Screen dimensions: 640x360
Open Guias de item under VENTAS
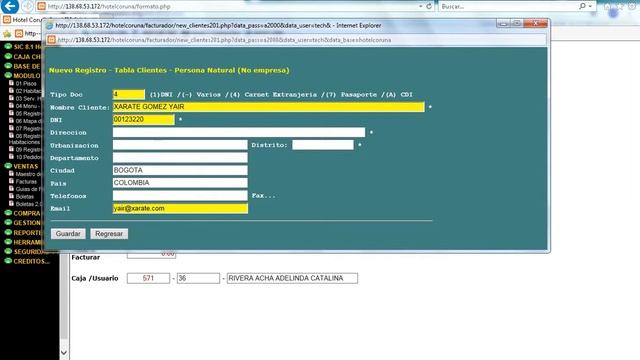tap(28, 189)
